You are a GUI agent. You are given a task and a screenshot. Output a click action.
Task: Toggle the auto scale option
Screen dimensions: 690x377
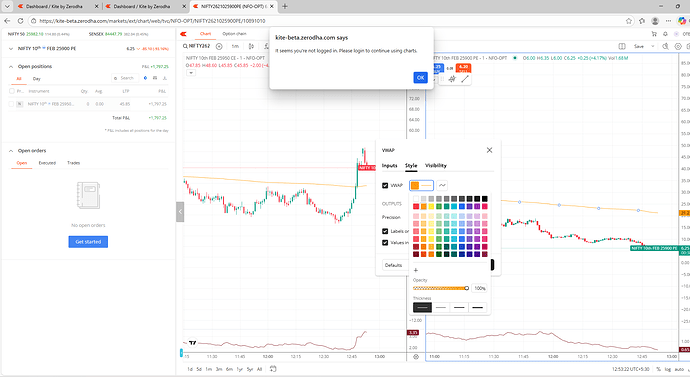pos(679,369)
